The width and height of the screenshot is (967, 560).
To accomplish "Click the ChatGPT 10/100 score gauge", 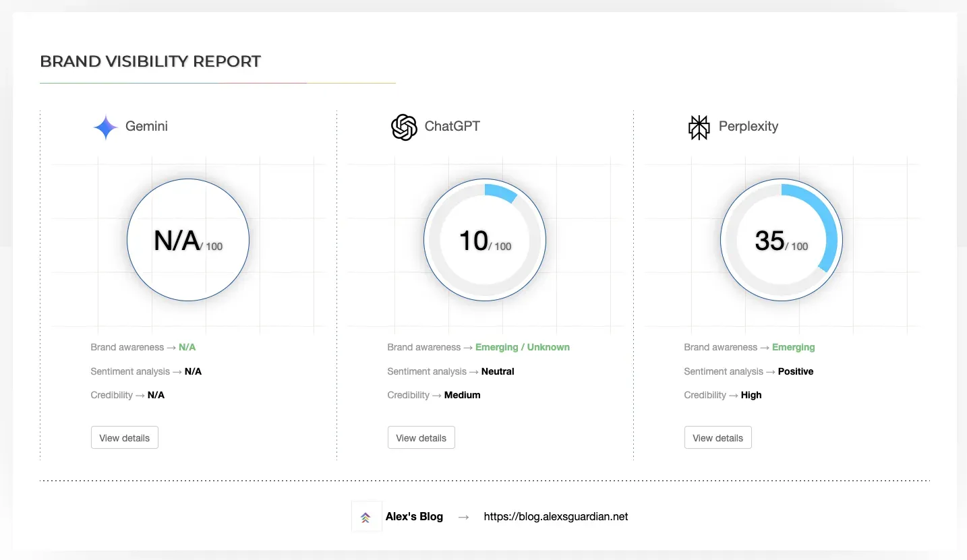I will 485,239.
